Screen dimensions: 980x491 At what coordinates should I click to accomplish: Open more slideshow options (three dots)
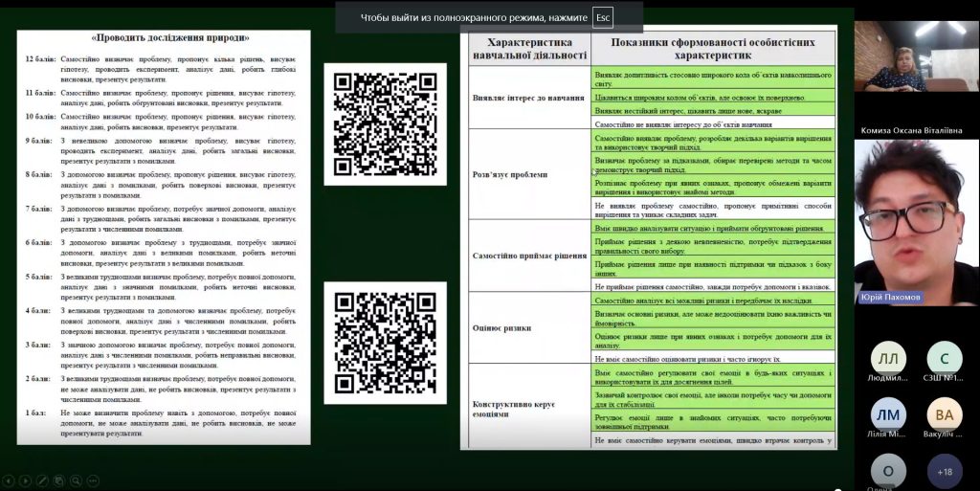point(93,480)
